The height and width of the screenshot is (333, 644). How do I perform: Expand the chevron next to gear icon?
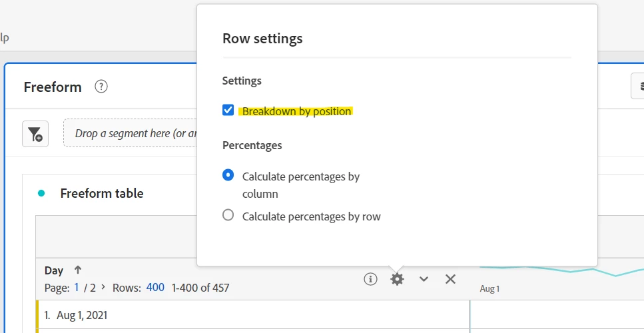pyautogui.click(x=424, y=279)
